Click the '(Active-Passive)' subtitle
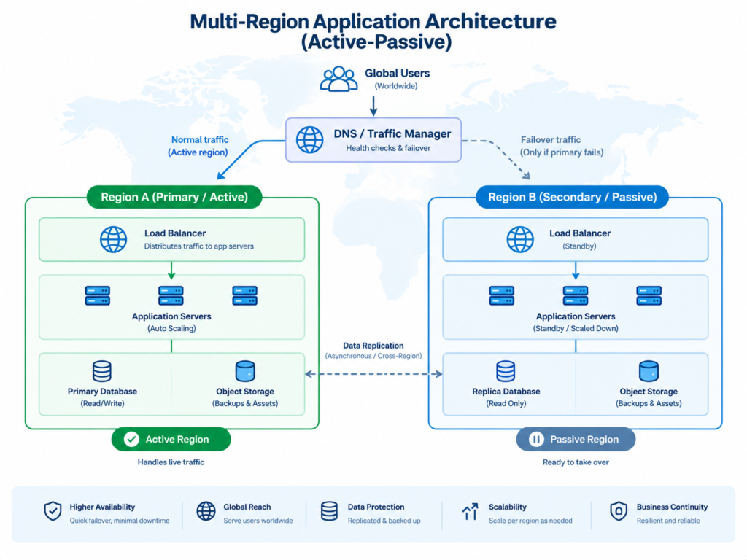The image size is (747, 560). click(x=376, y=42)
